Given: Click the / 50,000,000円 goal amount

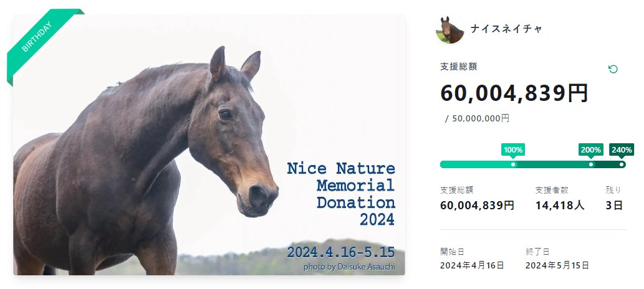Looking at the screenshot, I should point(477,118).
